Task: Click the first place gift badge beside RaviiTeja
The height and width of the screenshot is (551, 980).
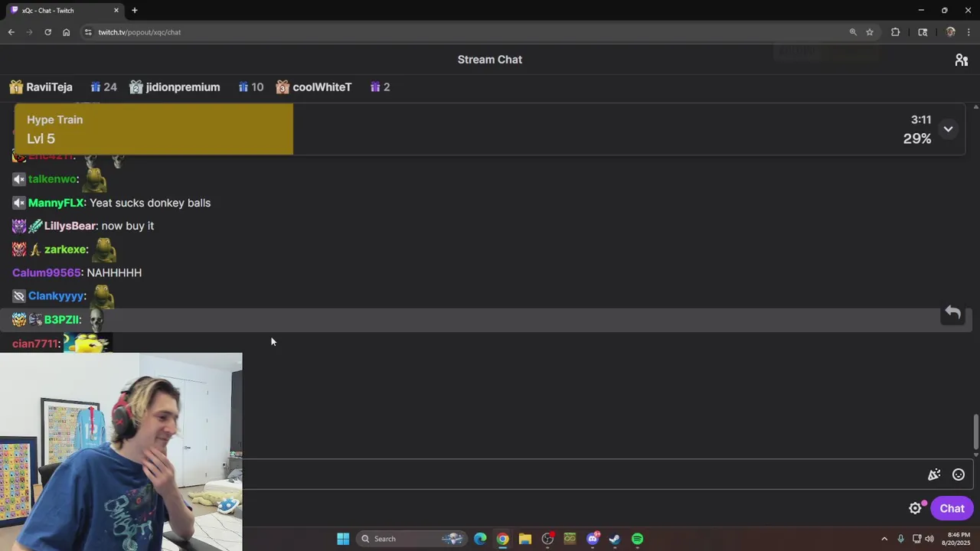Action: [x=16, y=87]
